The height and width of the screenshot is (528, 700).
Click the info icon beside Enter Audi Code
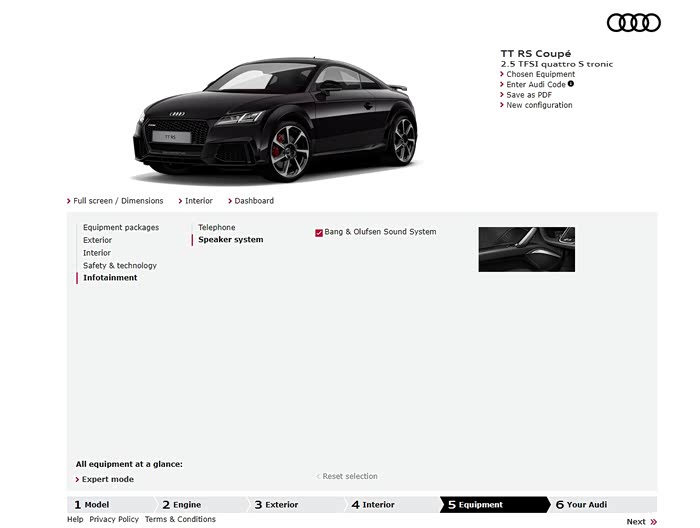pyautogui.click(x=571, y=84)
